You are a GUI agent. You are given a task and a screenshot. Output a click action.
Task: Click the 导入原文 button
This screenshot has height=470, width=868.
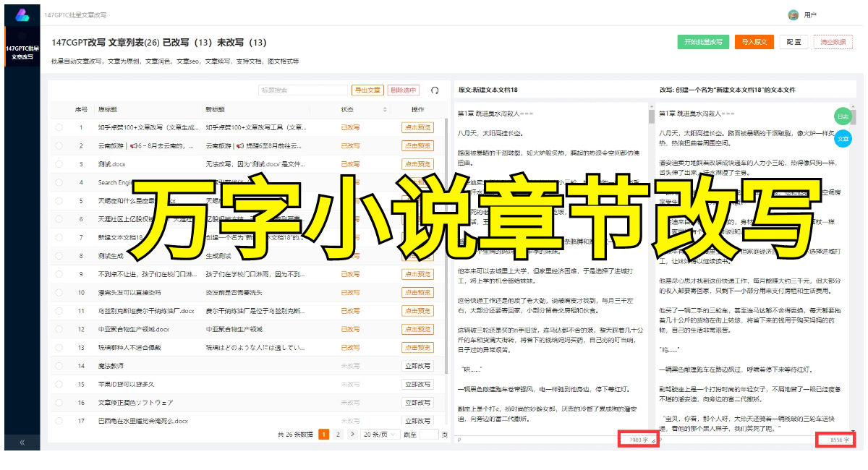click(754, 42)
